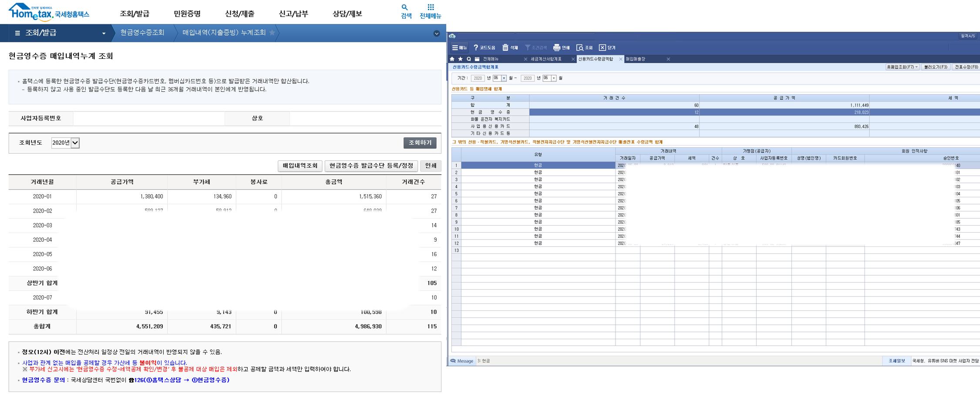
Task: Click the window-list icon in tab bar
Action: click(x=477, y=59)
